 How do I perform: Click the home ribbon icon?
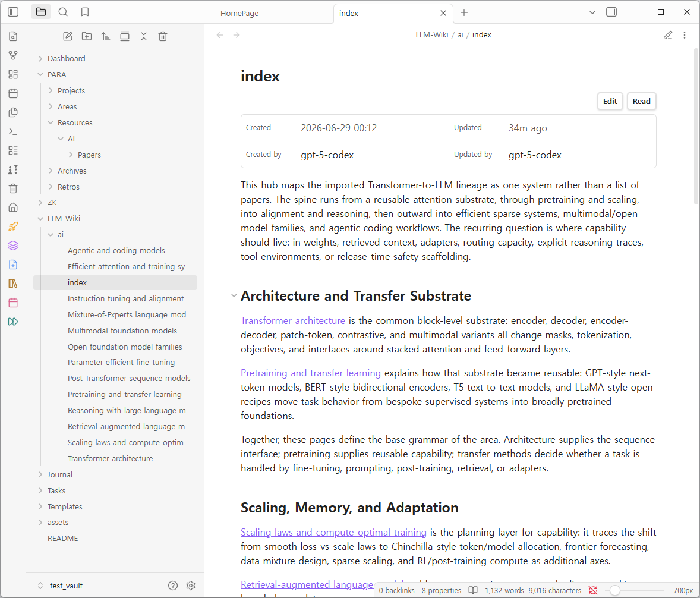13,207
